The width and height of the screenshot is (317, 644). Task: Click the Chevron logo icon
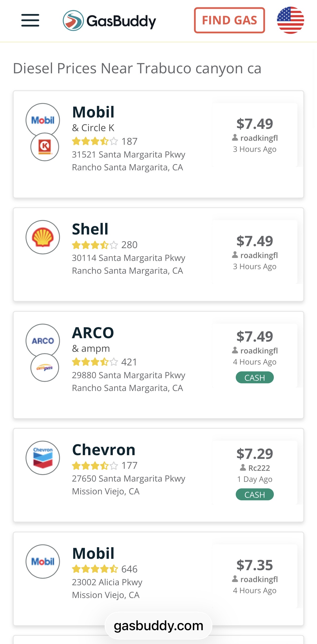pos(43,458)
